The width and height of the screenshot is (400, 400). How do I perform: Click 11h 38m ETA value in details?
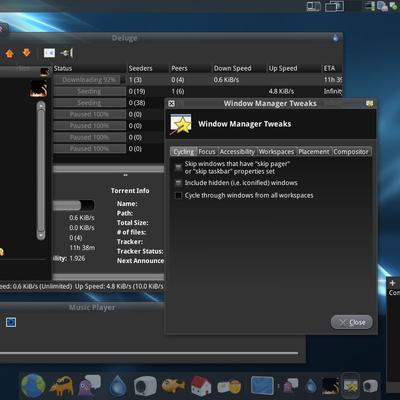[82, 248]
